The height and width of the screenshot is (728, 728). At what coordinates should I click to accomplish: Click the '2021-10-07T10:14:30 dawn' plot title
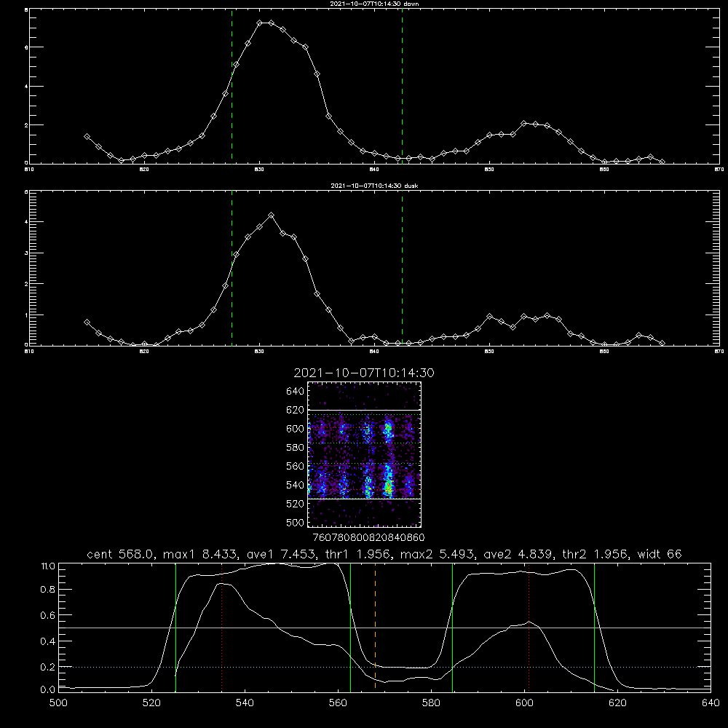point(374,4)
